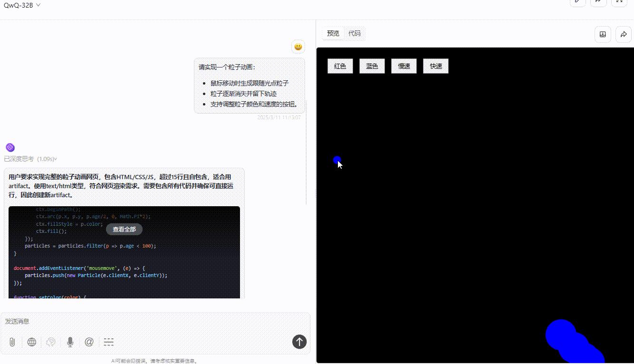Click the double-arrow icon in the top toolbar
Screen dimensions: 634x364
coord(598,2)
